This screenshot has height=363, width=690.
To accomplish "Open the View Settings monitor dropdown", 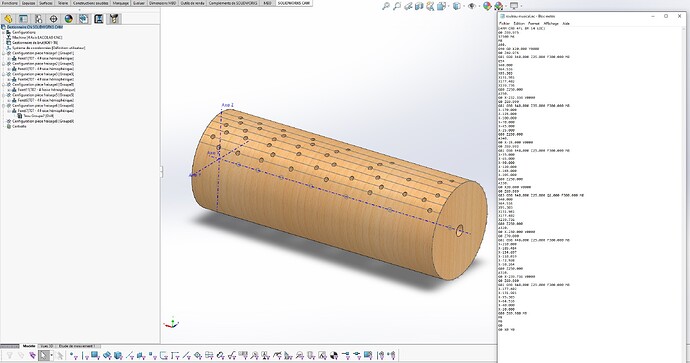I will [x=513, y=6].
